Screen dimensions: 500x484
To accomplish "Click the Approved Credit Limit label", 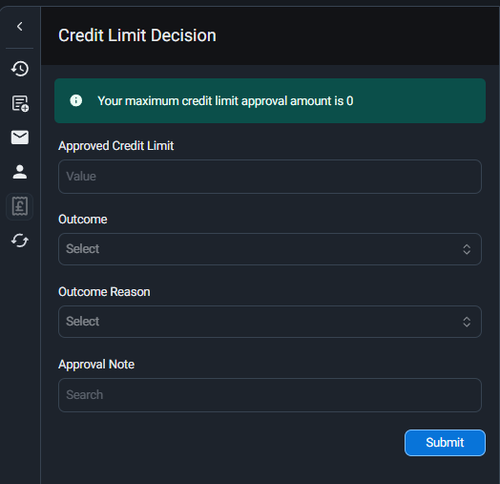I will [116, 146].
